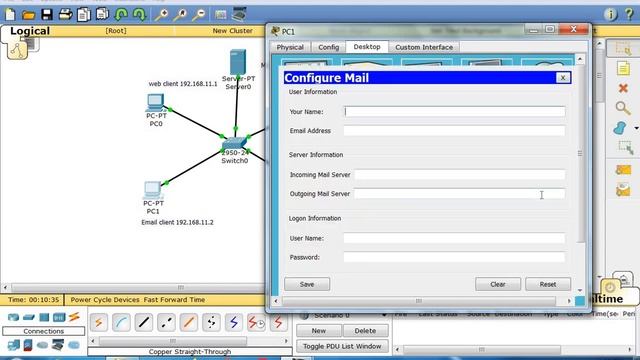
Task: Redo with the right green arrow icon
Action: coord(139,15)
